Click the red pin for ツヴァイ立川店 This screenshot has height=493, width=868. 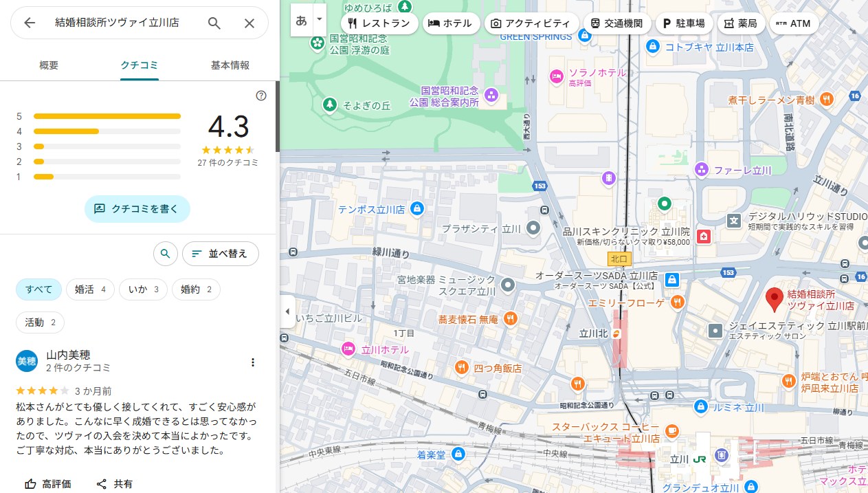point(775,300)
